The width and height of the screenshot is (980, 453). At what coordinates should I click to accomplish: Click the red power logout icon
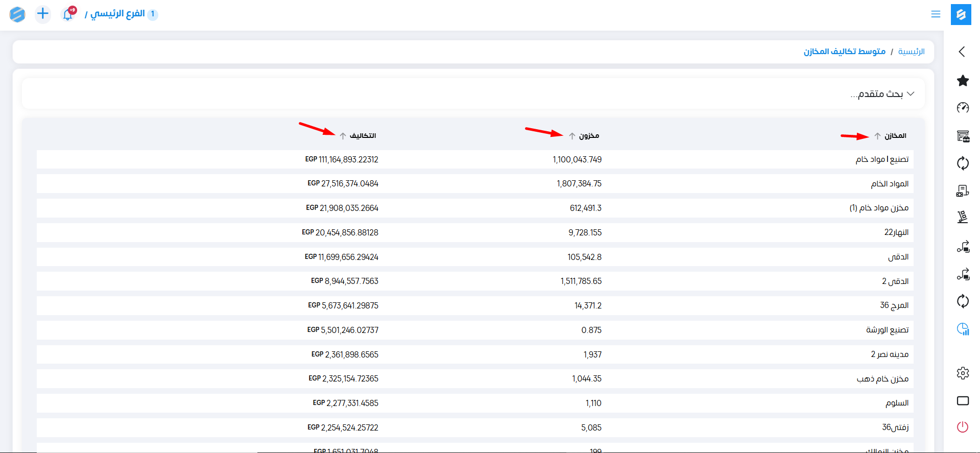click(963, 427)
